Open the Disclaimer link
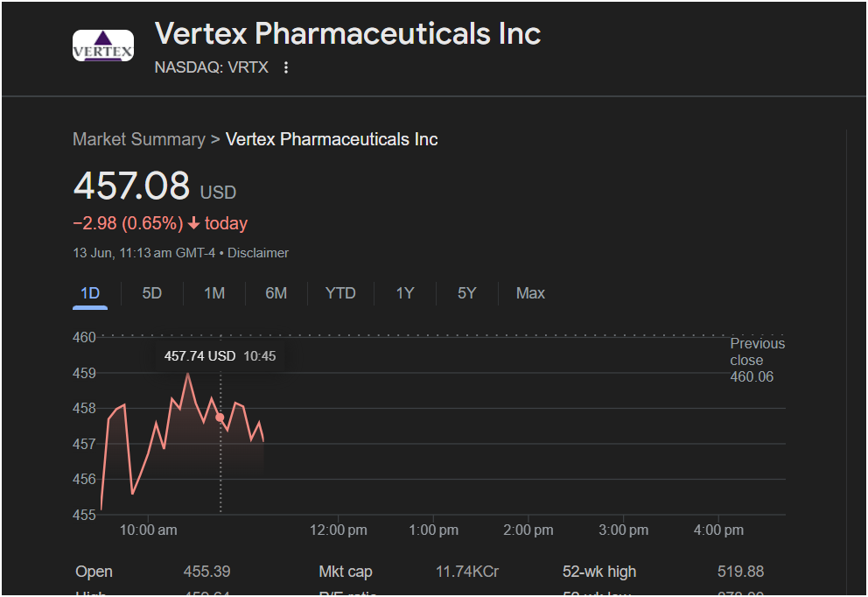The width and height of the screenshot is (868, 597). pyautogui.click(x=258, y=253)
